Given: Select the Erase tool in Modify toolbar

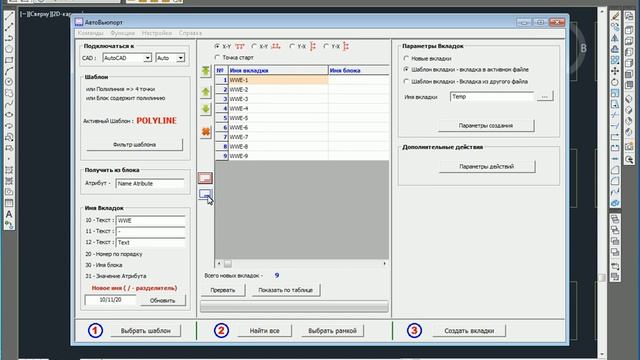Looking at the screenshot, I should point(615,16).
